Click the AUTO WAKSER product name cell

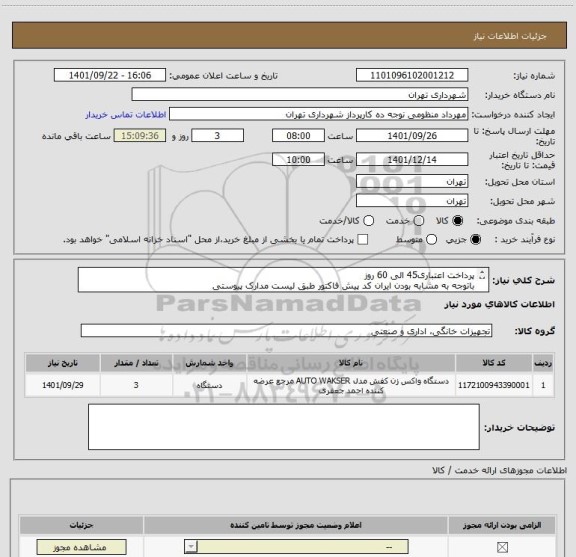click(x=350, y=385)
